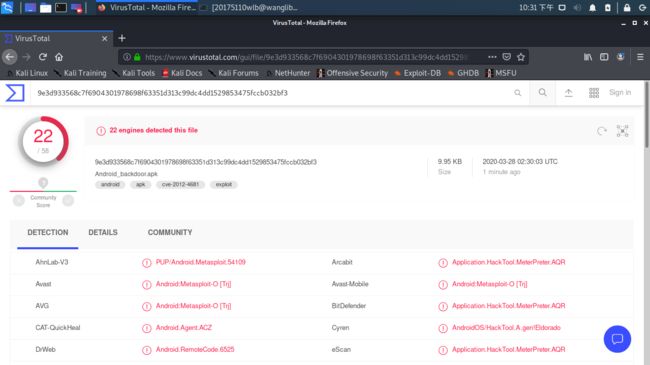650x365 pixels.
Task: Click the Sign in link
Action: (x=620, y=92)
